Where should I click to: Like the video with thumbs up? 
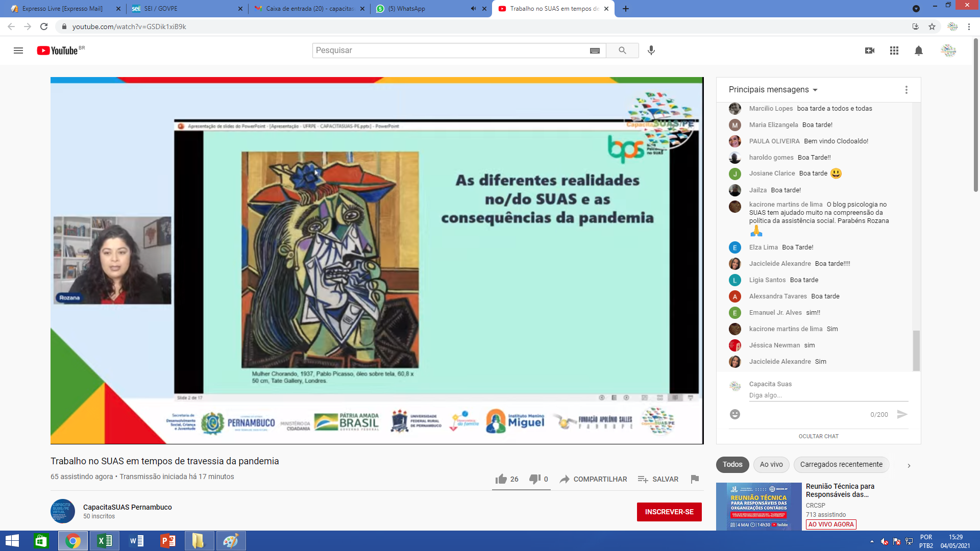501,479
